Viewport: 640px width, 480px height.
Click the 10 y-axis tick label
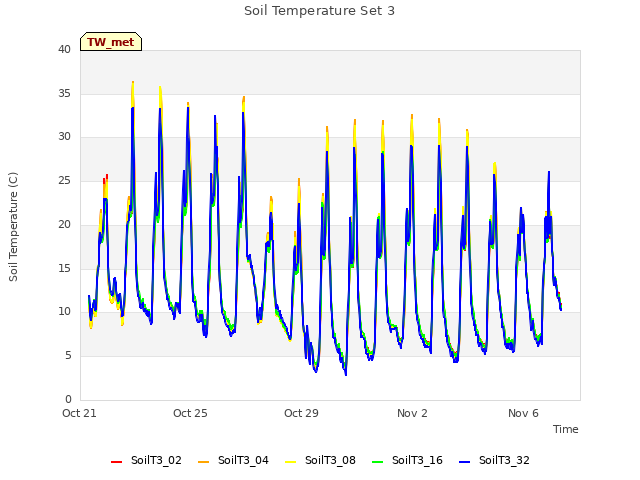click(x=64, y=312)
